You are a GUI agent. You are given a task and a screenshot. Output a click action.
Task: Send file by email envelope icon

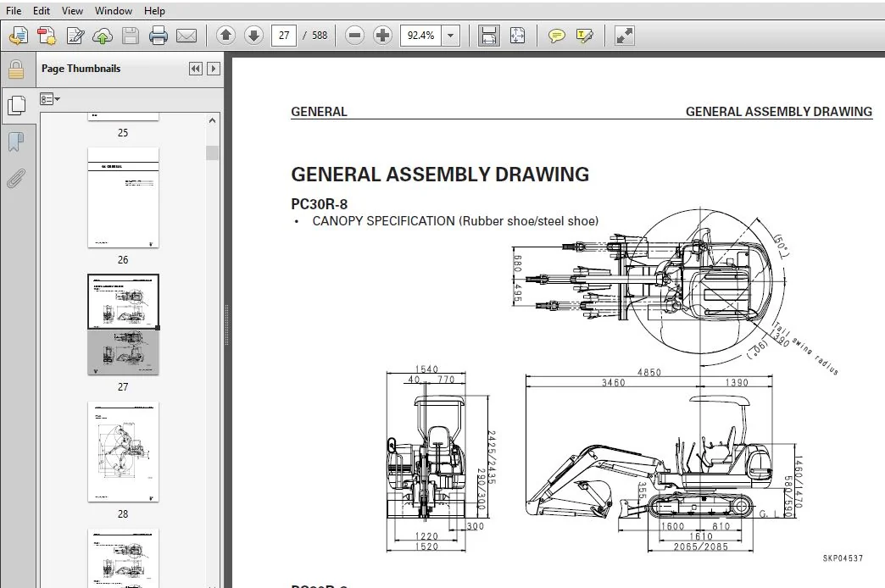click(186, 36)
